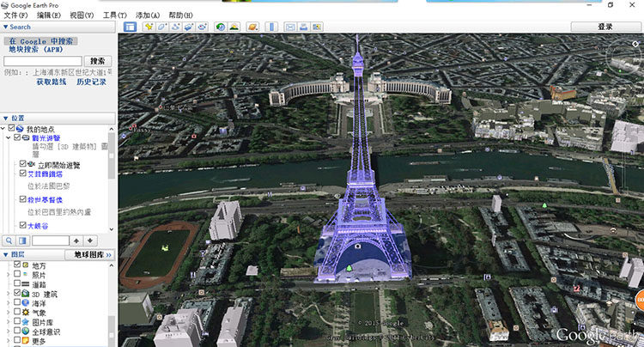The image size is (644, 347).
Task: Click the 我的地点 globe icon
Action: pos(20,129)
